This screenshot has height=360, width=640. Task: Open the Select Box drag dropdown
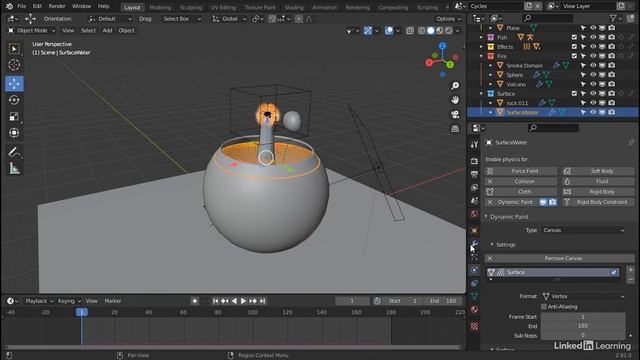pyautogui.click(x=181, y=19)
